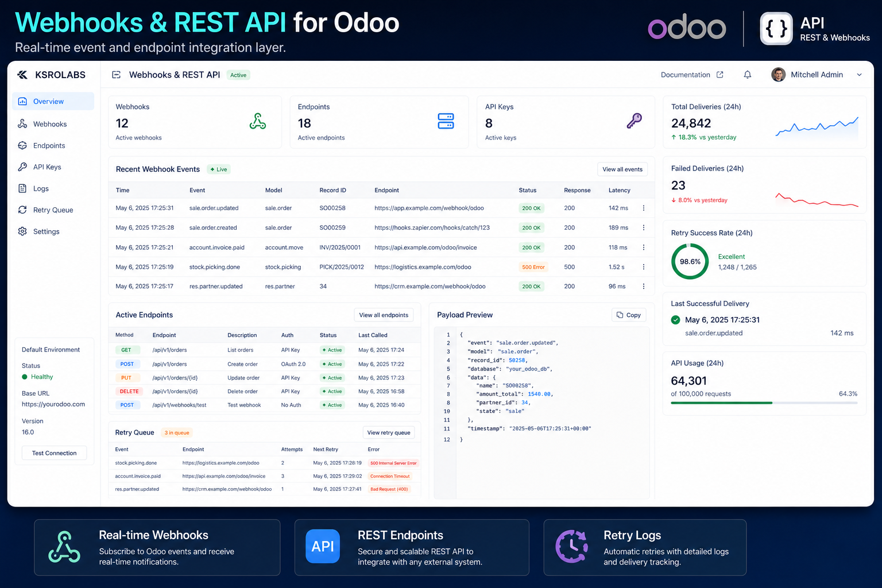Screen dimensions: 882x588
Task: Click the green webhook icon in Webhooks card
Action: pos(258,121)
